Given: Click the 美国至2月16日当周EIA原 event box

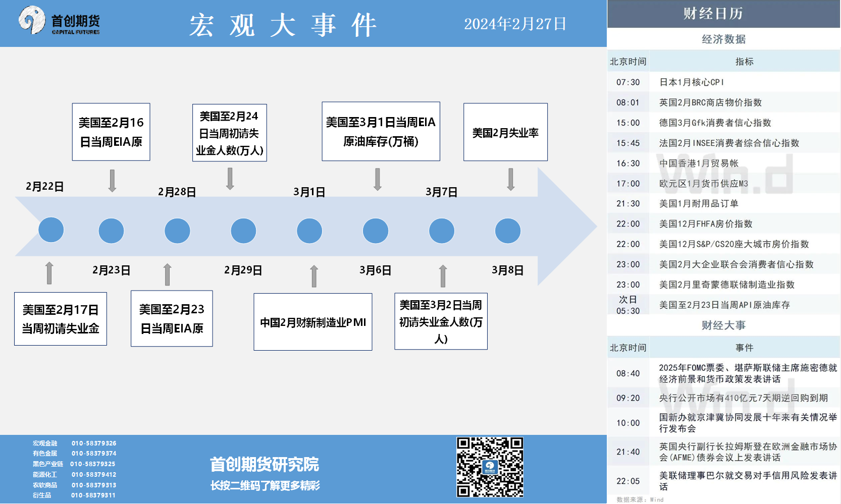Looking at the screenshot, I should [x=111, y=132].
